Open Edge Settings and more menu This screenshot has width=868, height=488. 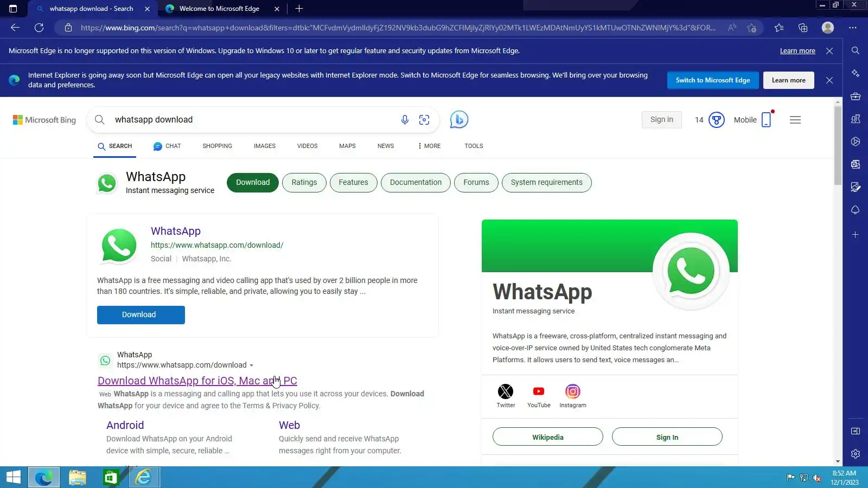point(853,28)
